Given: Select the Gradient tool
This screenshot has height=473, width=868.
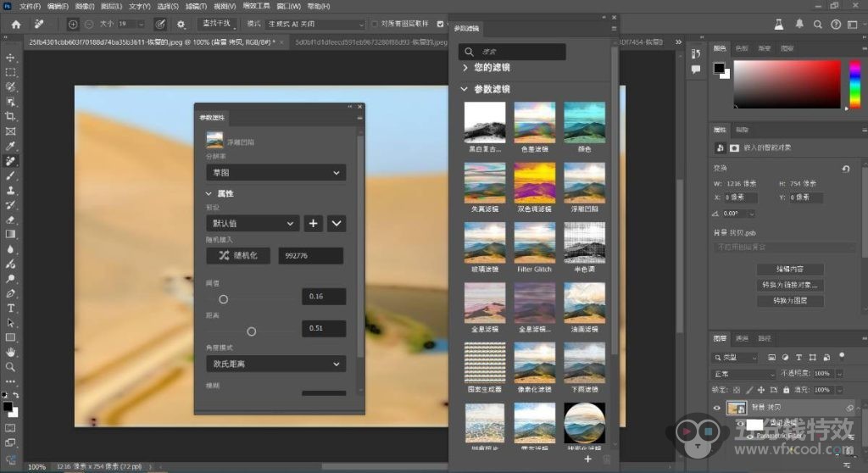Looking at the screenshot, I should [10, 234].
